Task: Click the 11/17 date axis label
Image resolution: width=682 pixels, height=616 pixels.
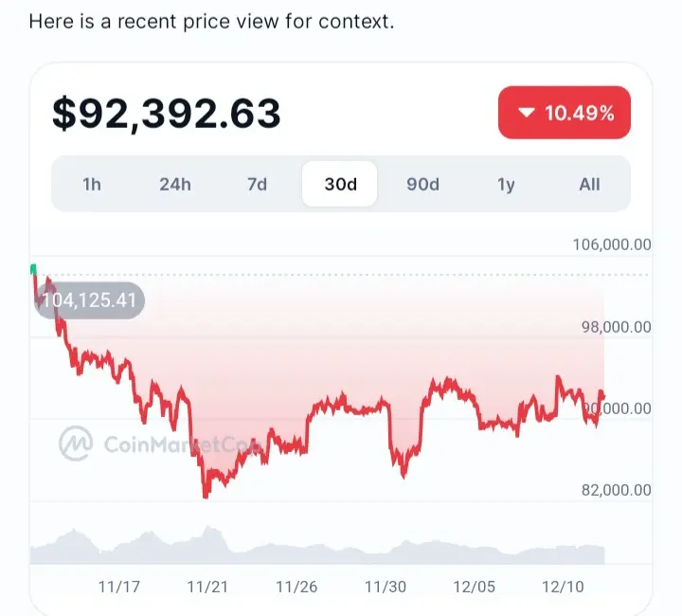Action: 118,587
